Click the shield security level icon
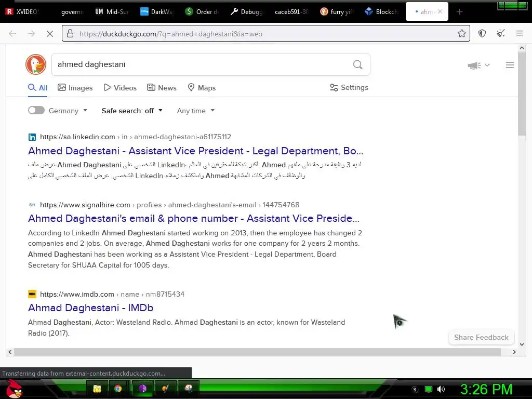 [x=482, y=33]
